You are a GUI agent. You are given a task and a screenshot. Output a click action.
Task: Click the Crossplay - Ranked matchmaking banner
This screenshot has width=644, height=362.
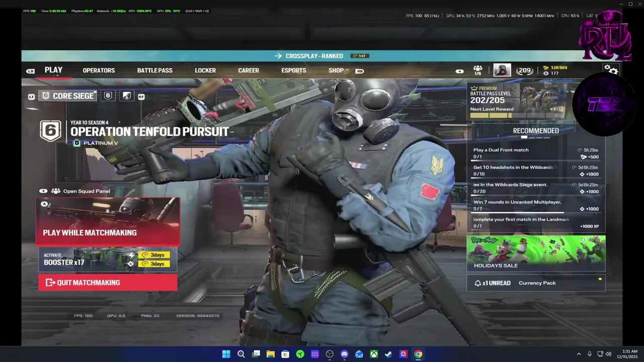[x=322, y=56]
